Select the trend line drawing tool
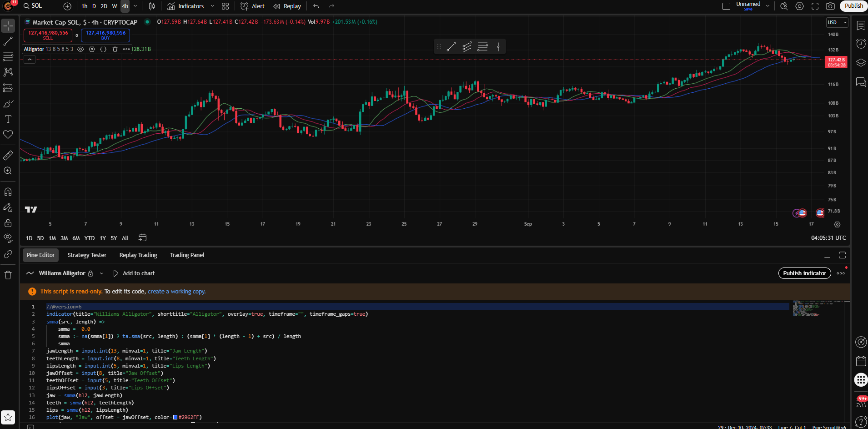The height and width of the screenshot is (429, 868). point(8,41)
